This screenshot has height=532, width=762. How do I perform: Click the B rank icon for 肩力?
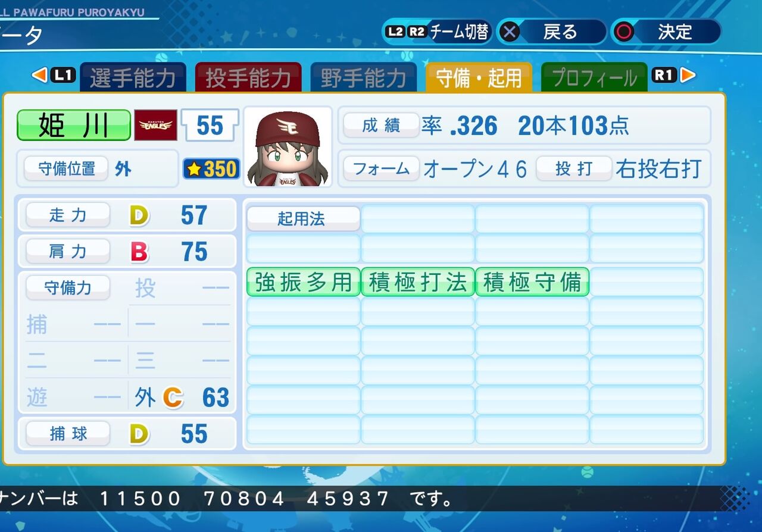[139, 252]
